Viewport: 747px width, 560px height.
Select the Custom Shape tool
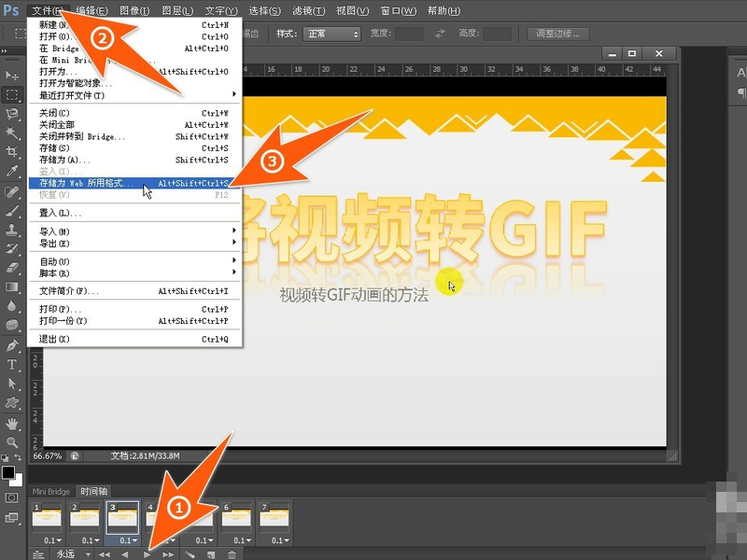[x=12, y=403]
